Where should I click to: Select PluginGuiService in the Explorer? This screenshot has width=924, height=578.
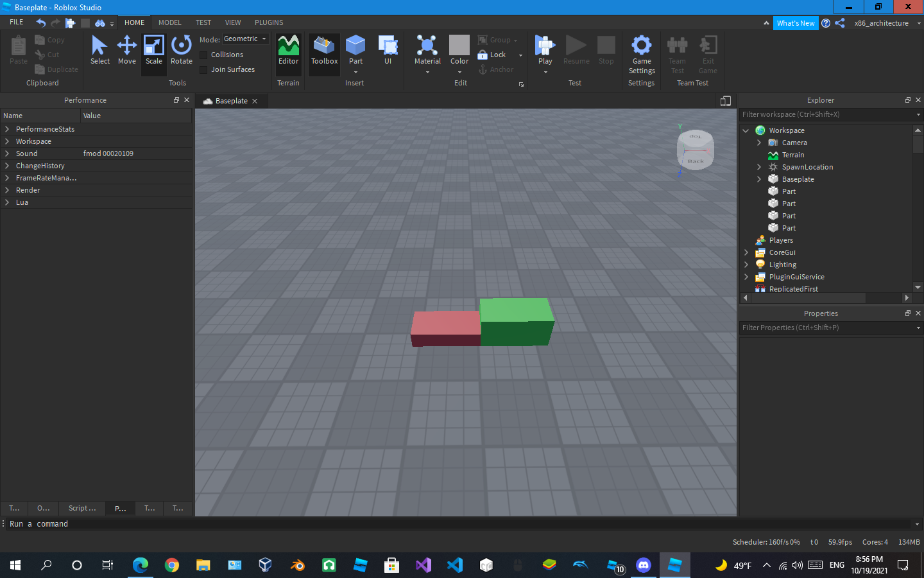click(796, 277)
